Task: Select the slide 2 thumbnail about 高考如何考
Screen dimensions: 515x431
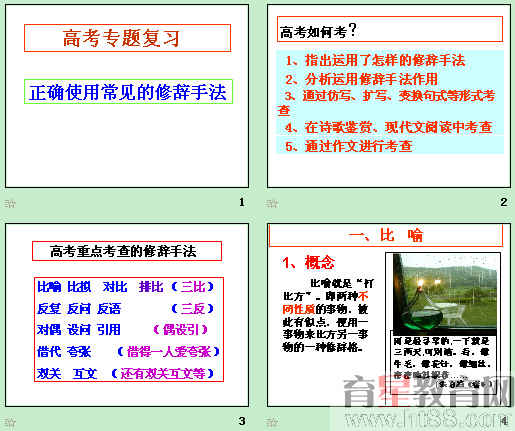Action: 389,96
